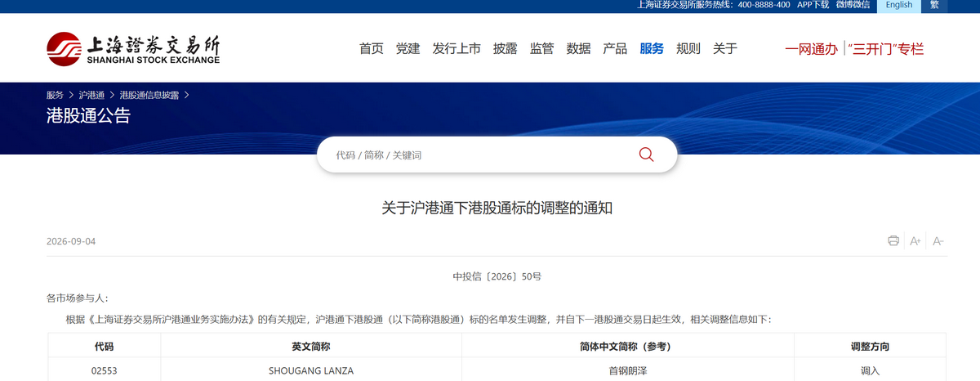The height and width of the screenshot is (381, 980).
Task: Go to 服务 breadcrumb
Action: [55, 95]
